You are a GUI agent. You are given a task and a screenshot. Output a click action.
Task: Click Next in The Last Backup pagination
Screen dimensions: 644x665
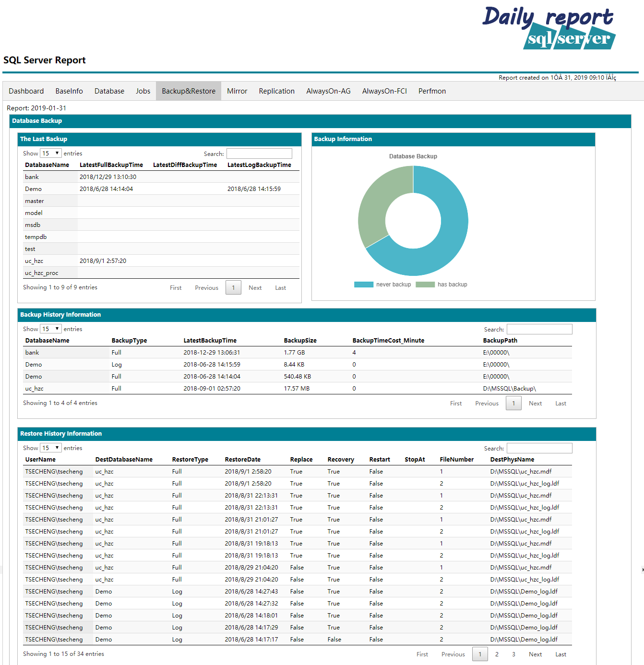(x=255, y=288)
